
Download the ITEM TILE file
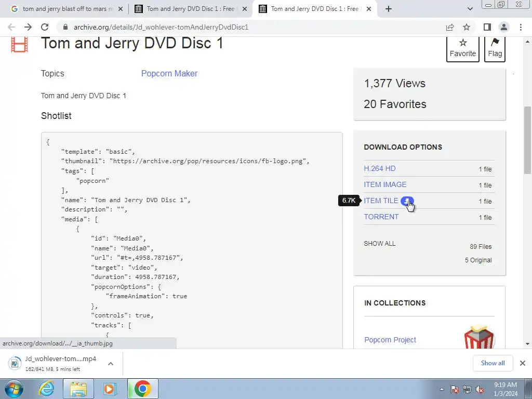point(381,201)
